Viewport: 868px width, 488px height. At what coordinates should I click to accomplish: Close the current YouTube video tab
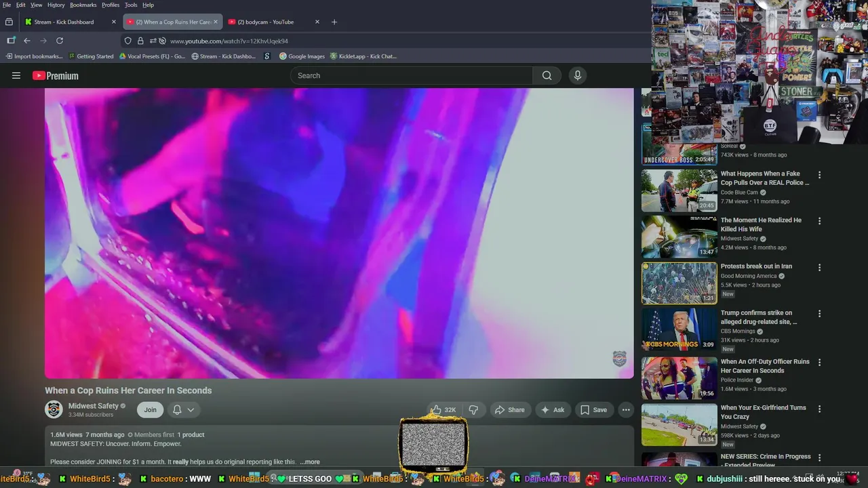pos(216,22)
